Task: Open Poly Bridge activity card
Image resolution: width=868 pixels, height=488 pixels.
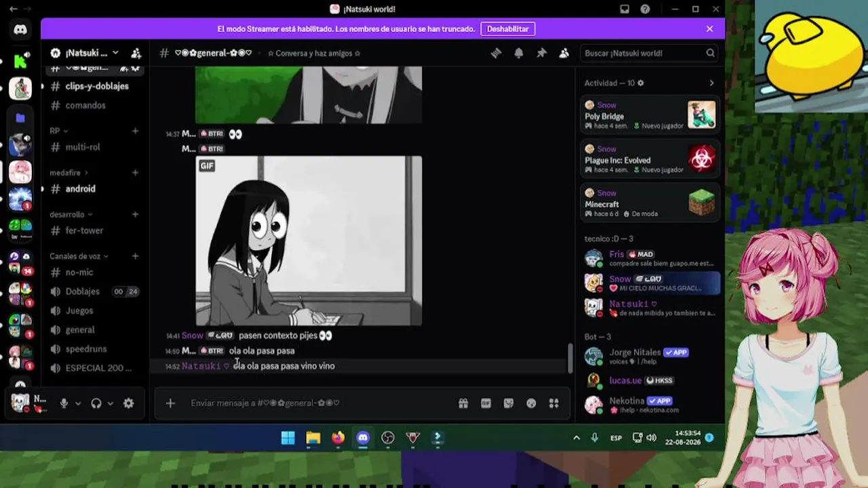Action: [x=650, y=115]
